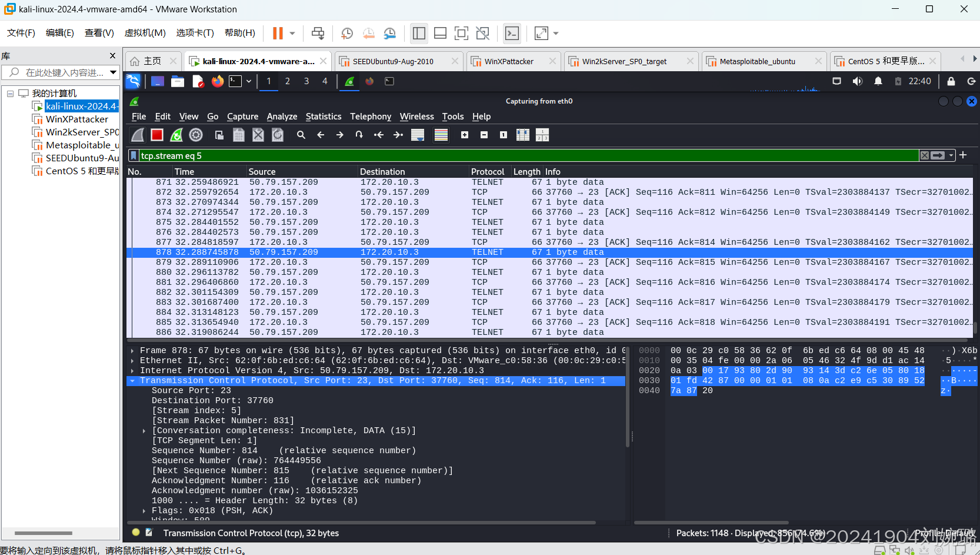Image resolution: width=980 pixels, height=555 pixels.
Task: Launch Firefox from Kali panel
Action: [x=218, y=81]
